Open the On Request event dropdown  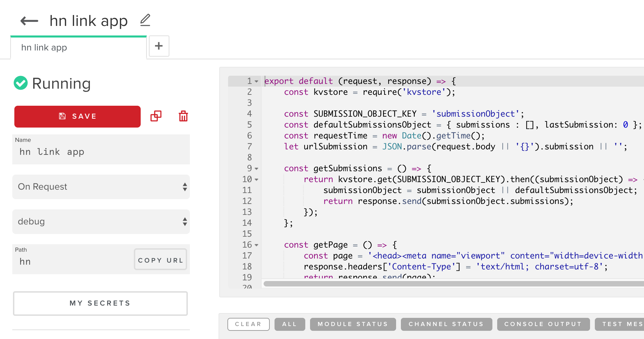point(101,187)
